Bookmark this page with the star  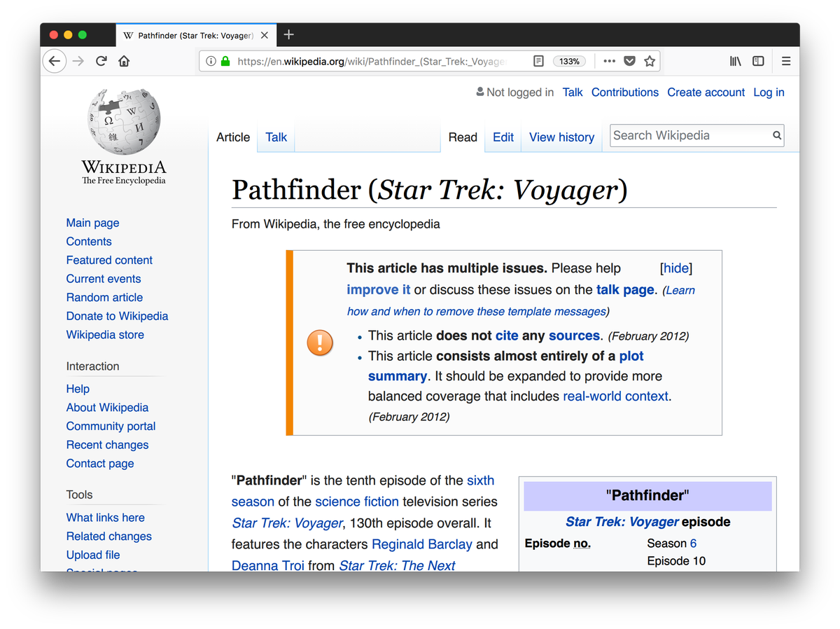tap(650, 61)
